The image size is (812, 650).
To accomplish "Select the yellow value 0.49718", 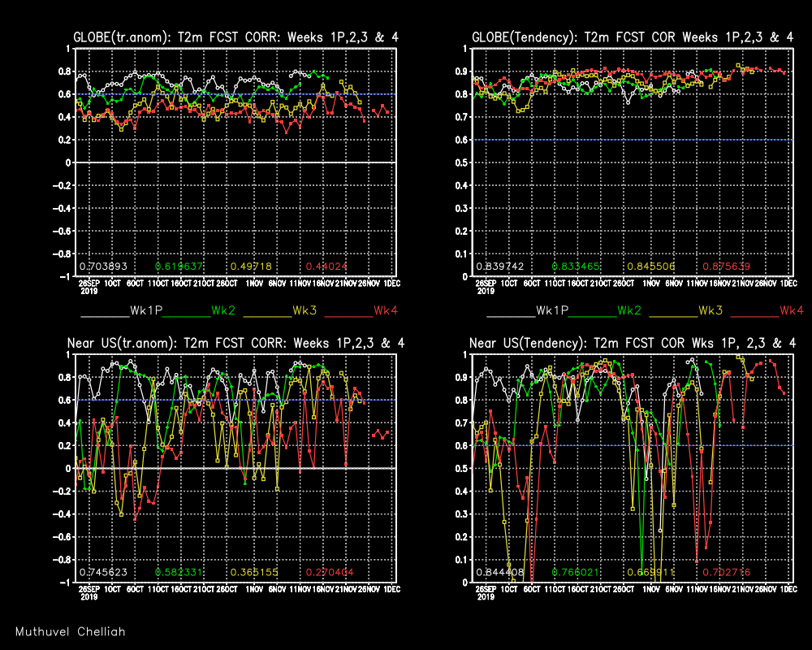I will tap(251, 266).
